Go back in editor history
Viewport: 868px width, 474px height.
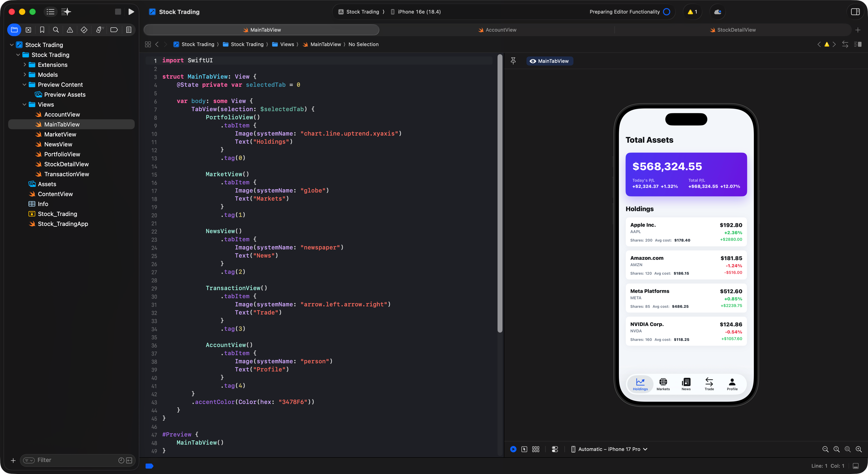point(157,45)
